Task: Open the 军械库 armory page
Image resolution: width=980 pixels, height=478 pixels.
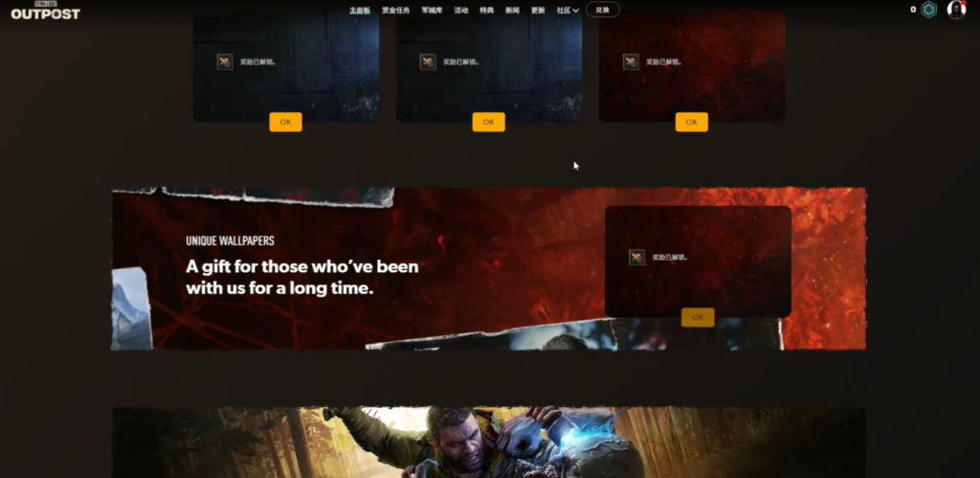Action: pyautogui.click(x=432, y=11)
